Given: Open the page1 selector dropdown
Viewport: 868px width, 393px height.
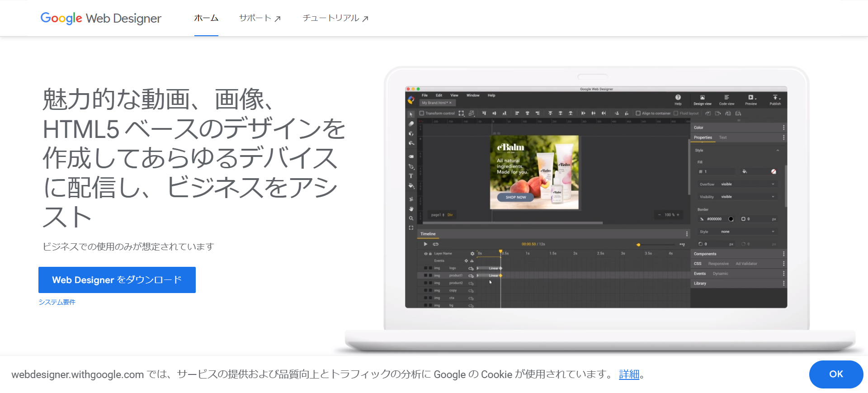Looking at the screenshot, I should coord(438,215).
